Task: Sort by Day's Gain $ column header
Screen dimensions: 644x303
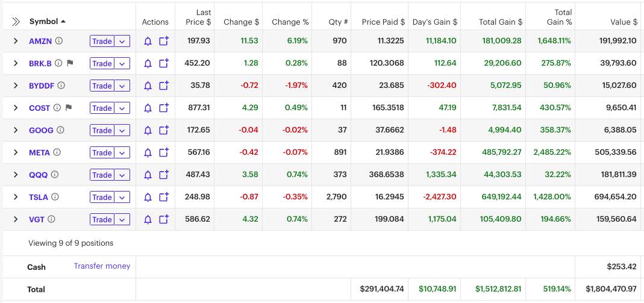Action: (x=434, y=22)
